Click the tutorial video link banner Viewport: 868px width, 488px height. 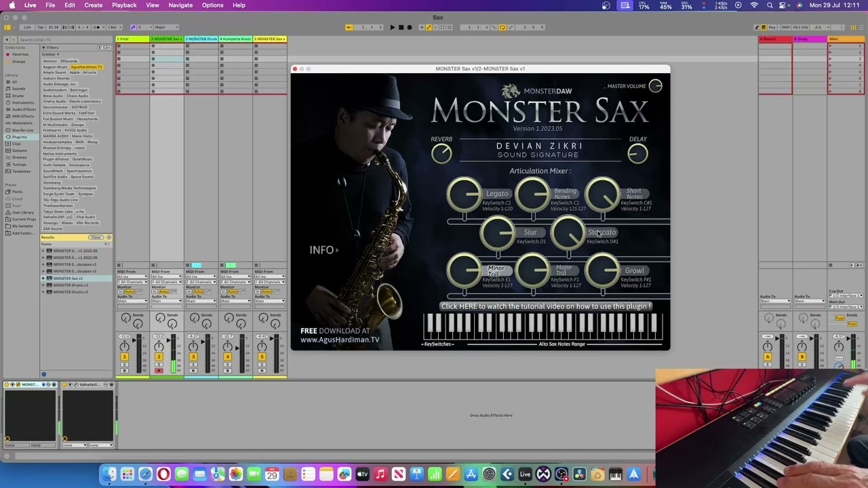click(546, 306)
